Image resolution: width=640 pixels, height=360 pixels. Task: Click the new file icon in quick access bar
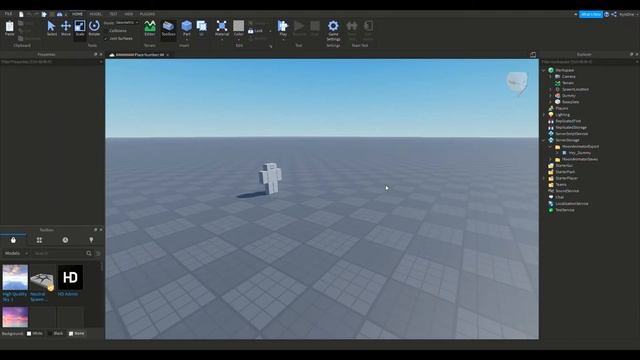[x=21, y=14]
